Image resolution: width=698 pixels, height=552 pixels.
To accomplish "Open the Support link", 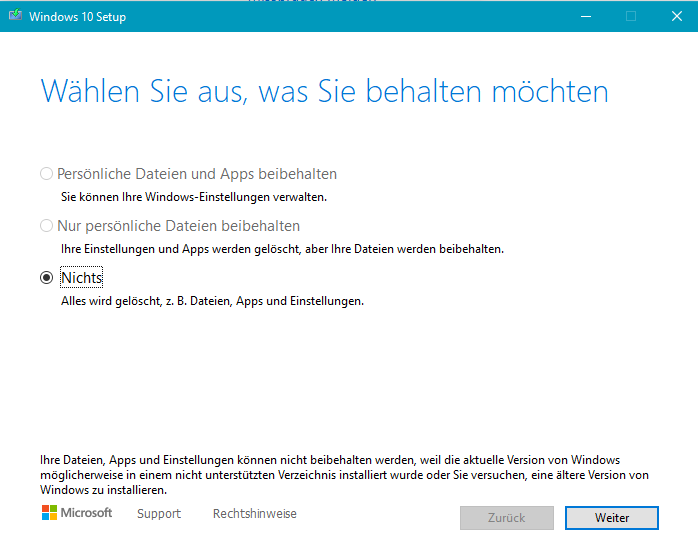I will (x=159, y=514).
